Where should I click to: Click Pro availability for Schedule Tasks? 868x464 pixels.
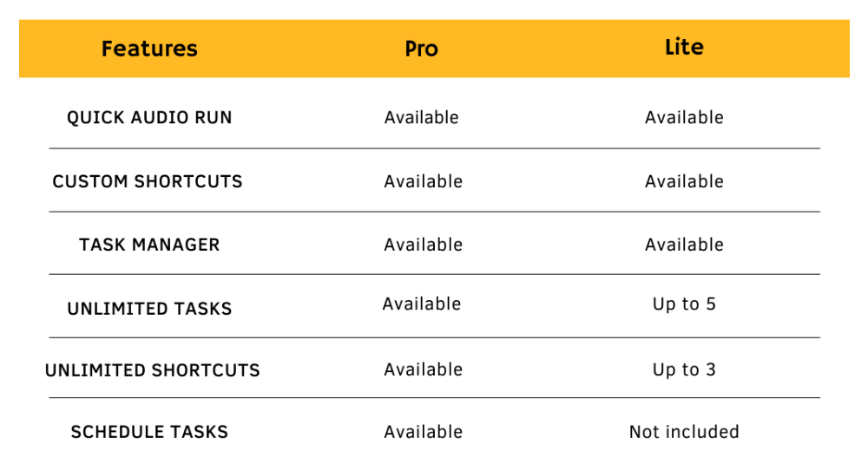point(424,432)
